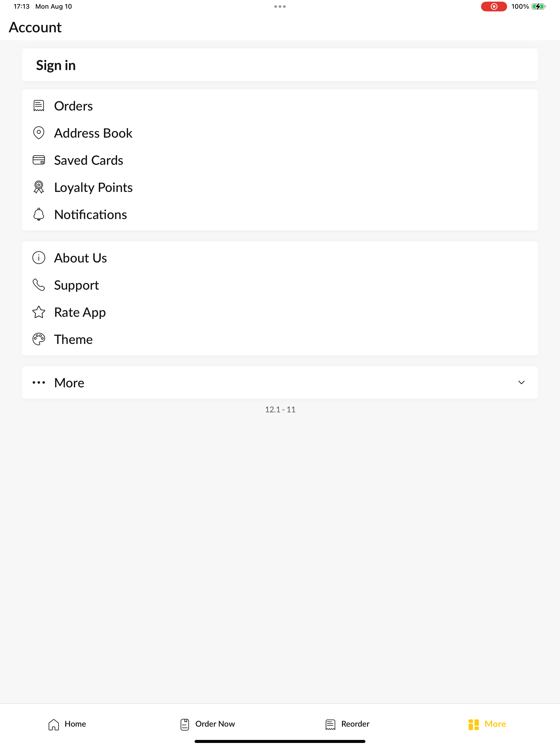Tap the About Us info circle icon
The width and height of the screenshot is (560, 747).
(x=39, y=258)
